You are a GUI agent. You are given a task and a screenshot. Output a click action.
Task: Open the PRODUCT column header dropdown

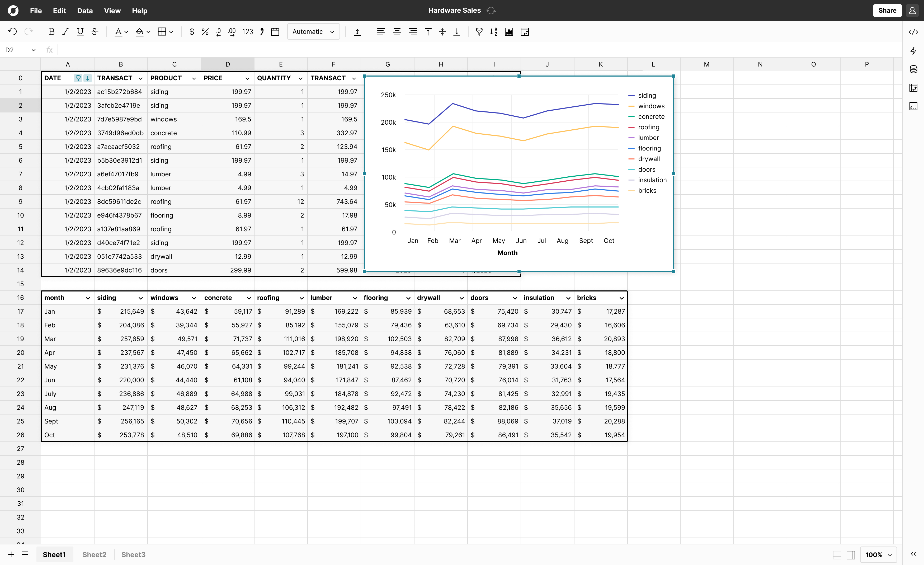tap(194, 78)
